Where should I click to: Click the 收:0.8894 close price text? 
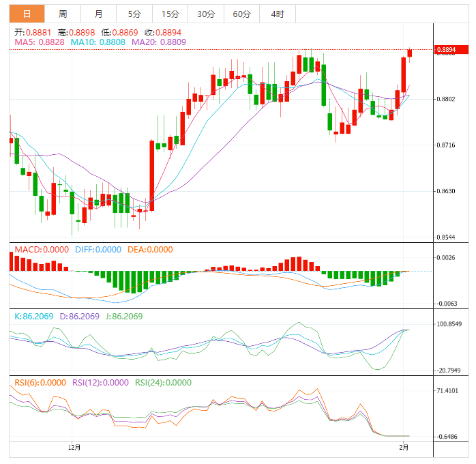[163, 33]
